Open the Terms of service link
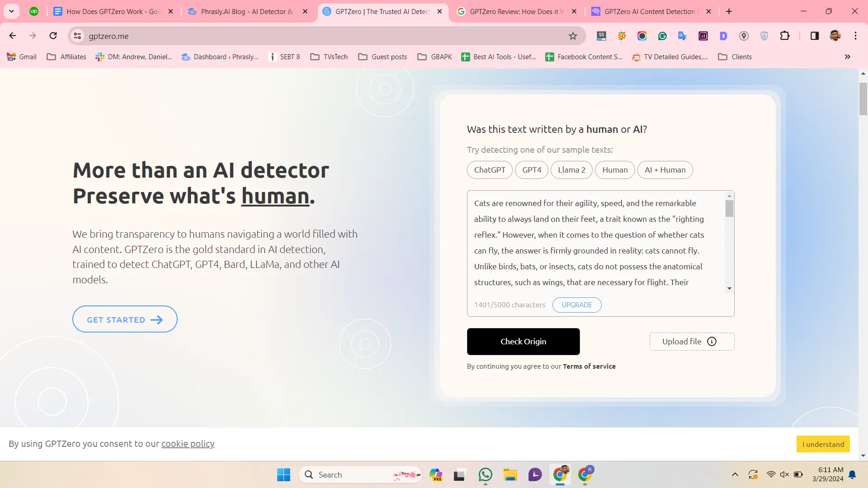Image resolution: width=868 pixels, height=488 pixels. click(x=589, y=366)
